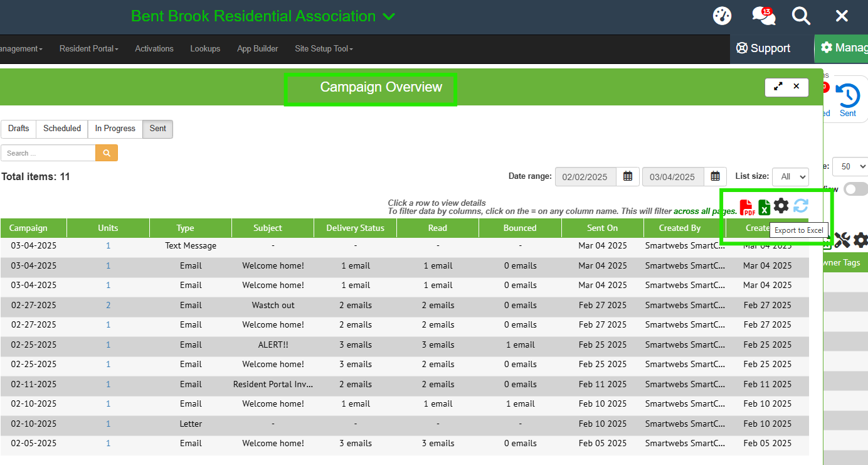The height and width of the screenshot is (465, 868).
Task: Click the gear icon beside the tools icon
Action: tap(860, 239)
